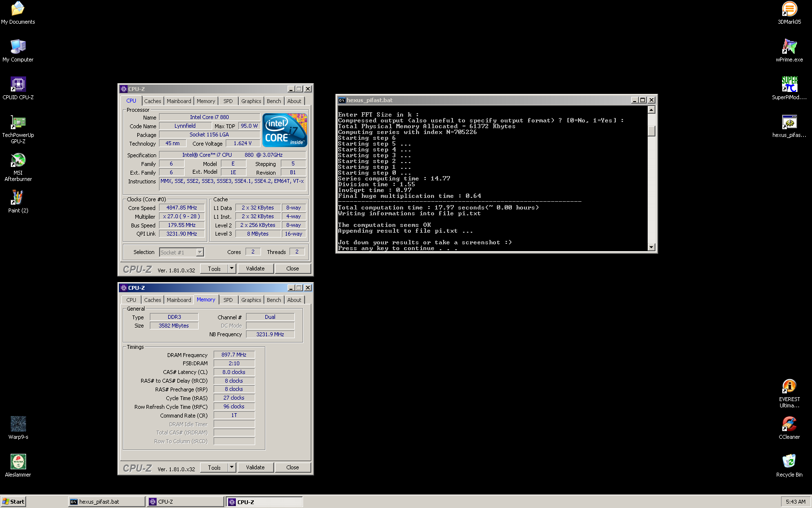Launch SuperPiMod desktop shortcut
Image resolution: width=812 pixels, height=508 pixels.
[x=789, y=89]
